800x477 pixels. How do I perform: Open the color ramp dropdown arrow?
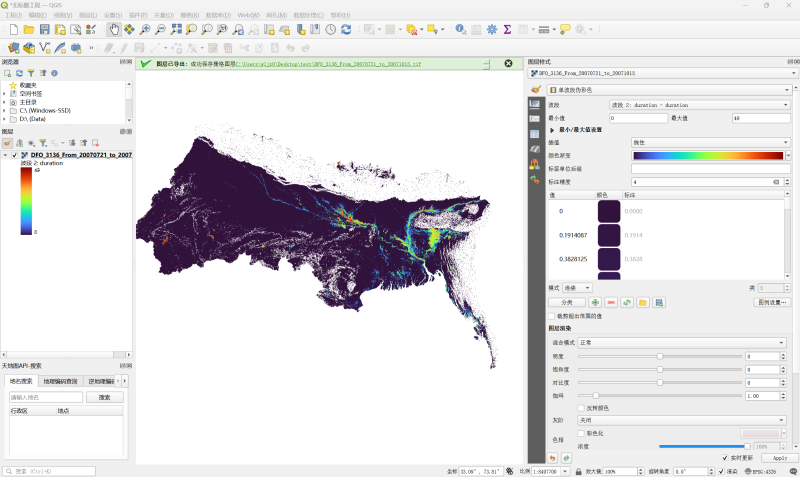[788, 156]
